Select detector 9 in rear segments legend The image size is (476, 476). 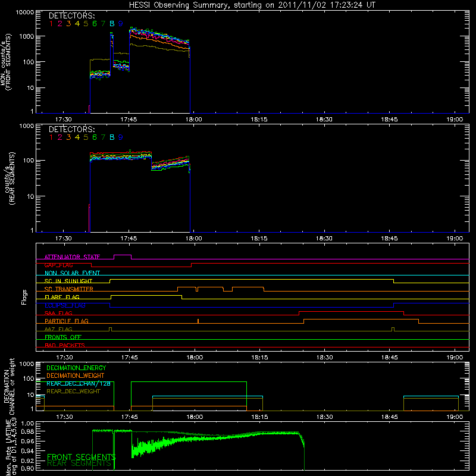coord(121,137)
